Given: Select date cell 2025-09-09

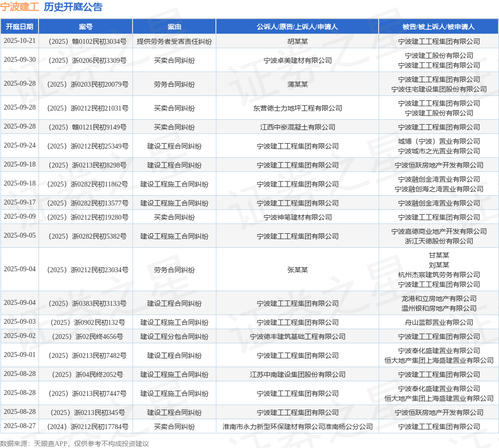Looking at the screenshot, I should click(x=19, y=217).
